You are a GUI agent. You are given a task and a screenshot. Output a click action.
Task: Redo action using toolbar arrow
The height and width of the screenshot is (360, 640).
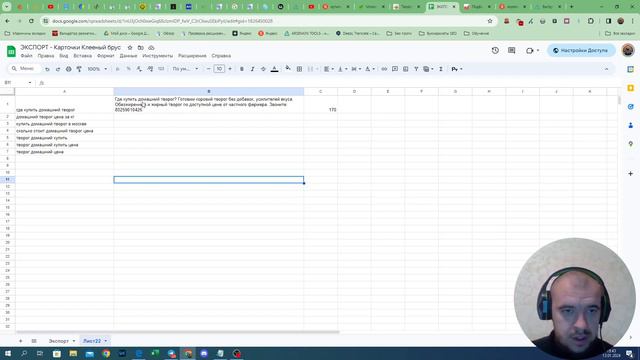[x=58, y=69]
